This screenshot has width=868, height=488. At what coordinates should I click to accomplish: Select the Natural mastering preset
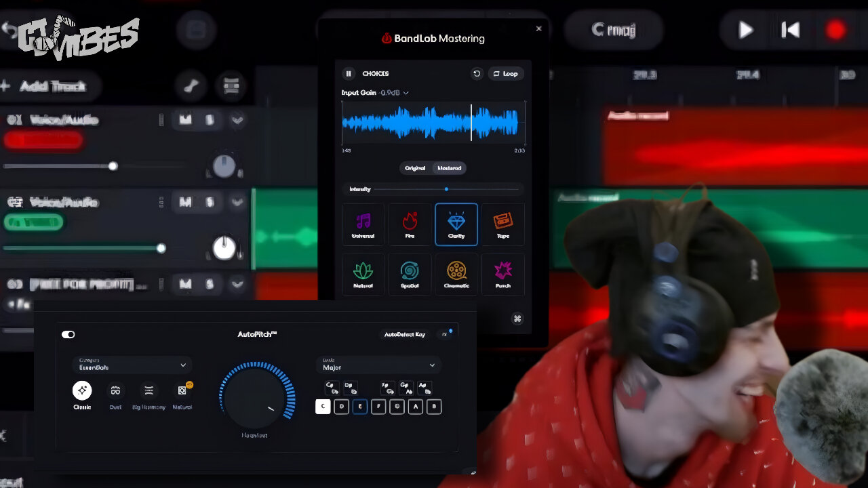coord(363,274)
